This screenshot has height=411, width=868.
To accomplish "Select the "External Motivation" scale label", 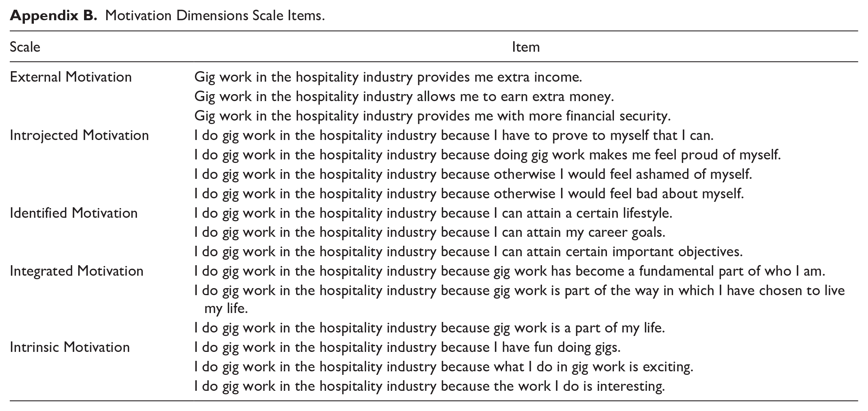I will click(71, 77).
